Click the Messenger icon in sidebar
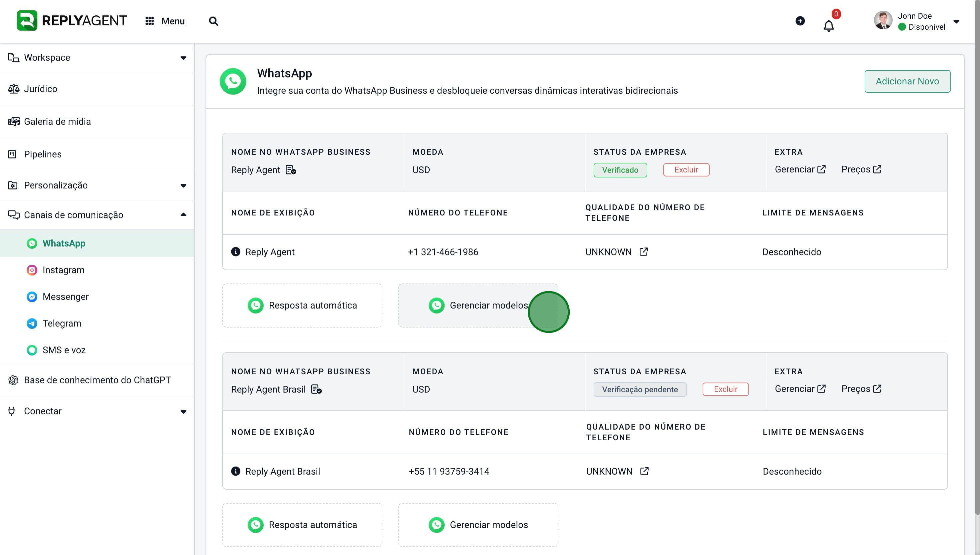Image resolution: width=980 pixels, height=555 pixels. [32, 297]
